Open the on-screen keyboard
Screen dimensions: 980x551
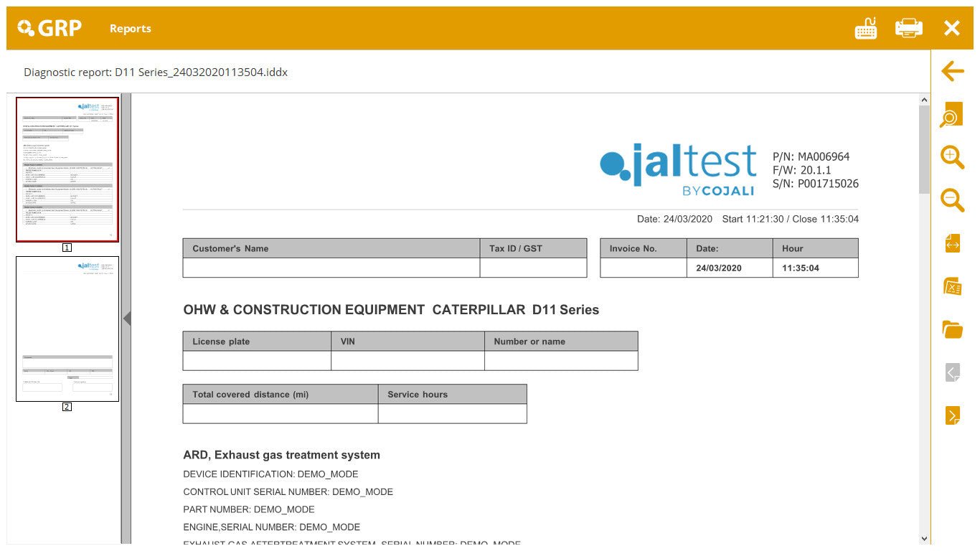click(x=865, y=28)
